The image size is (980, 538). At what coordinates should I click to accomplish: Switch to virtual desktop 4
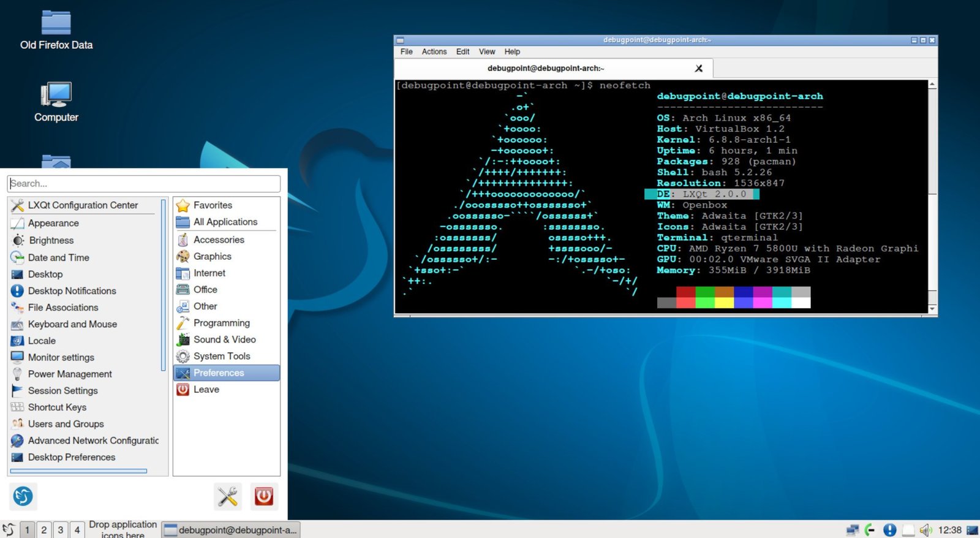click(x=77, y=530)
